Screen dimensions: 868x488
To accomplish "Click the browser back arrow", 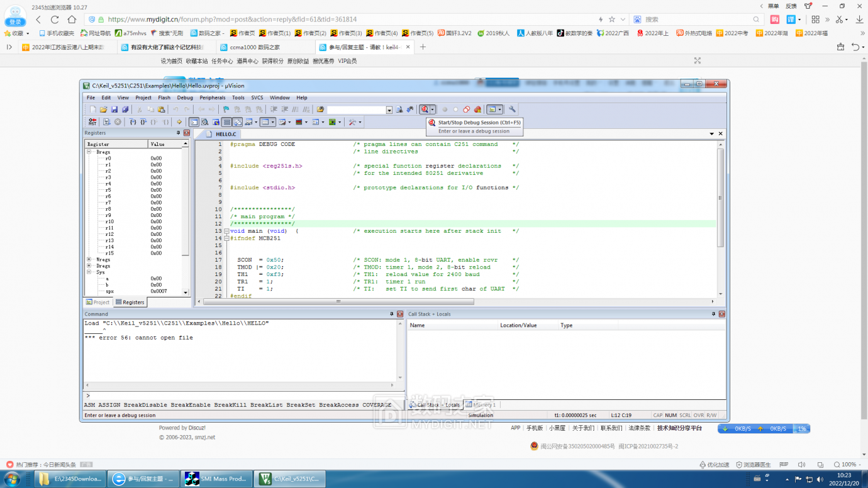I will pos(38,19).
